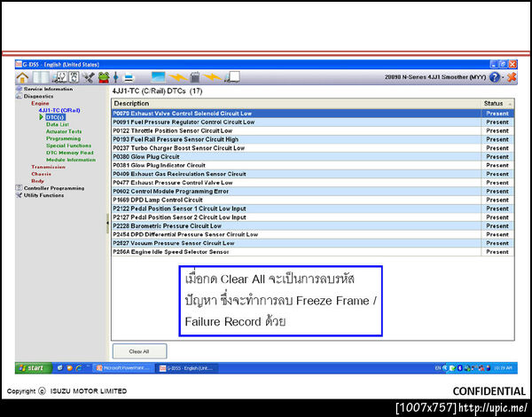Click the Utility Functions tools icon

point(19,195)
